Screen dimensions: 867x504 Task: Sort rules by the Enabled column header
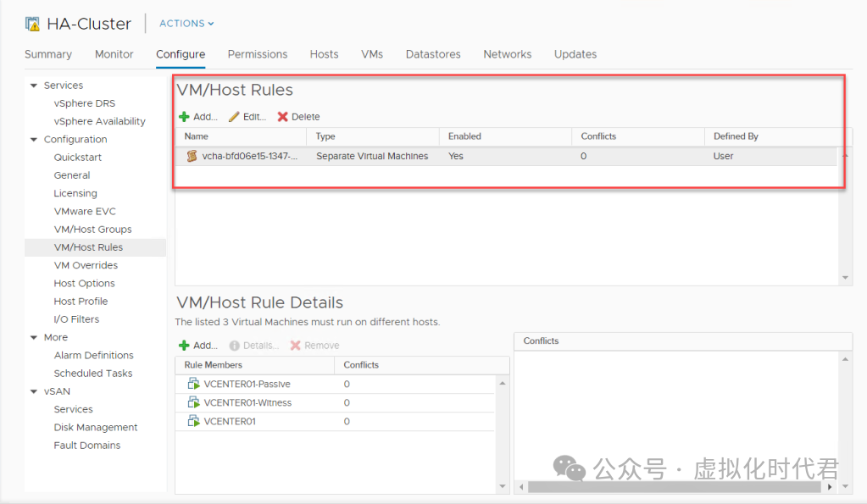coord(464,136)
